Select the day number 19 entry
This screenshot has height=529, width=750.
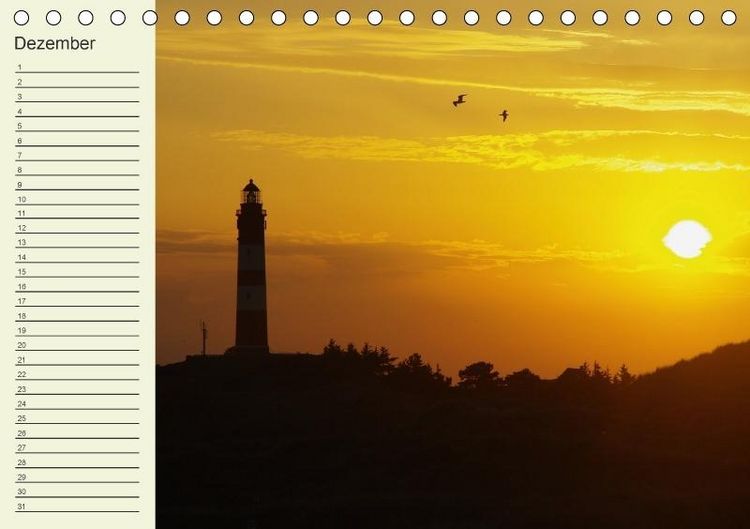(77, 330)
